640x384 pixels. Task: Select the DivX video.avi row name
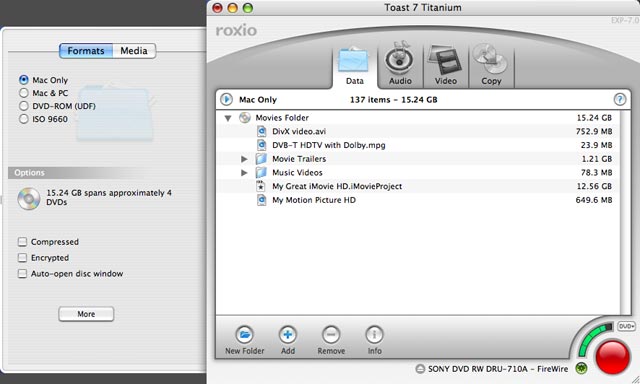click(299, 131)
